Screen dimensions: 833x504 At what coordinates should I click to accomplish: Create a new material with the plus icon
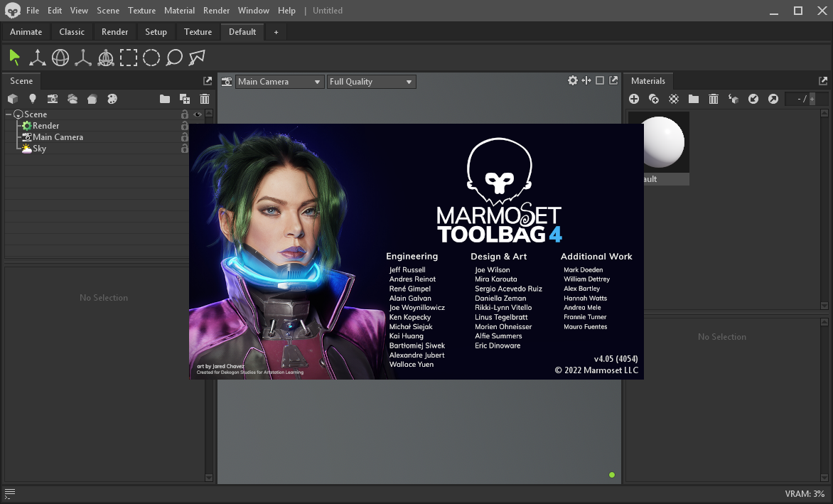[x=634, y=99]
